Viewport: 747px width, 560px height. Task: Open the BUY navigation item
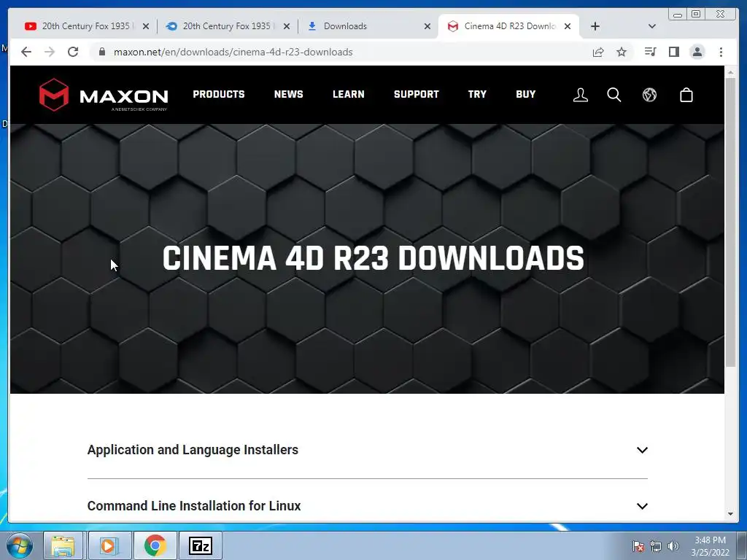click(x=526, y=94)
